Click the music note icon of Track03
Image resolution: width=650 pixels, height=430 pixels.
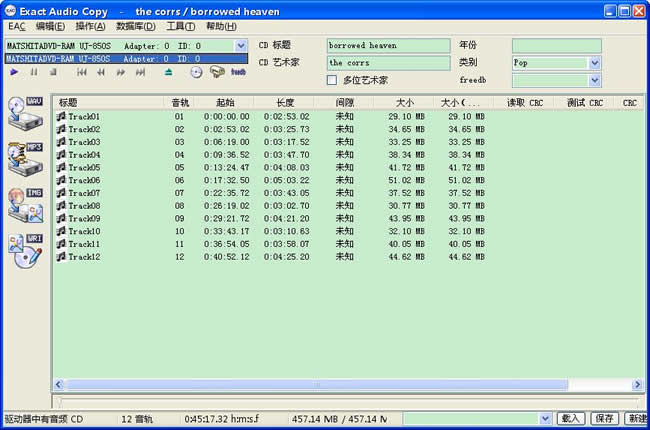61,142
